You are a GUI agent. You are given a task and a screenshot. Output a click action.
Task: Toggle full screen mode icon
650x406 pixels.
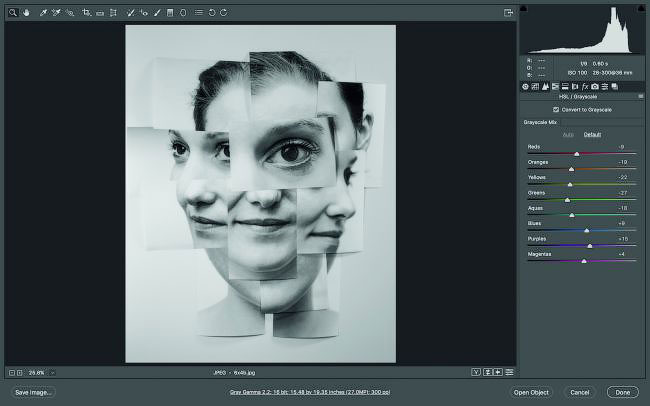point(508,13)
